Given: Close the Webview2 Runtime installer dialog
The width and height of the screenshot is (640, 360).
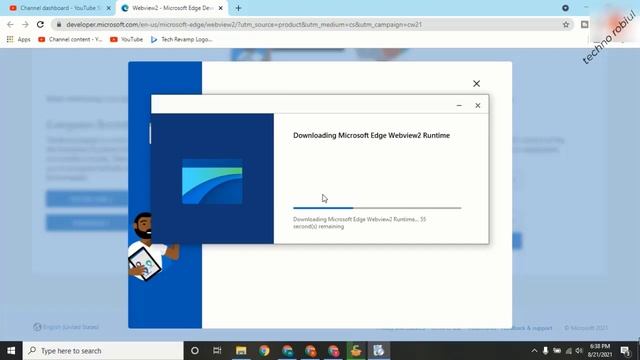Looking at the screenshot, I should (x=478, y=105).
